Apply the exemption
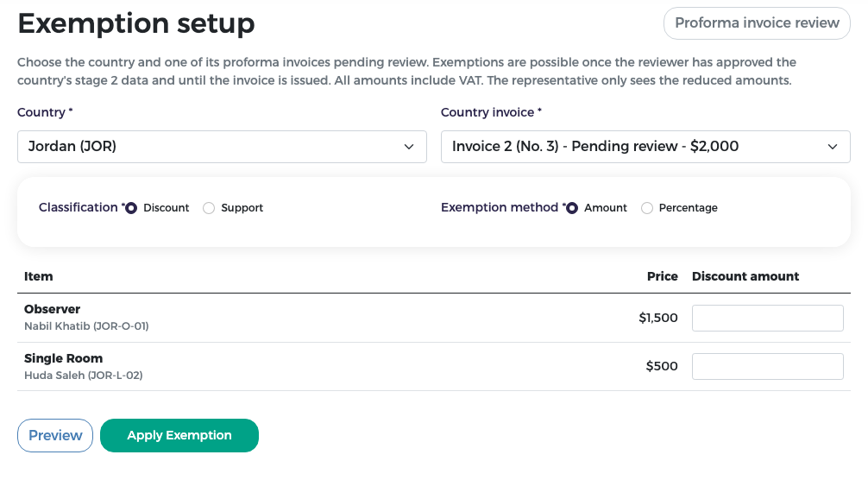 [x=179, y=436]
